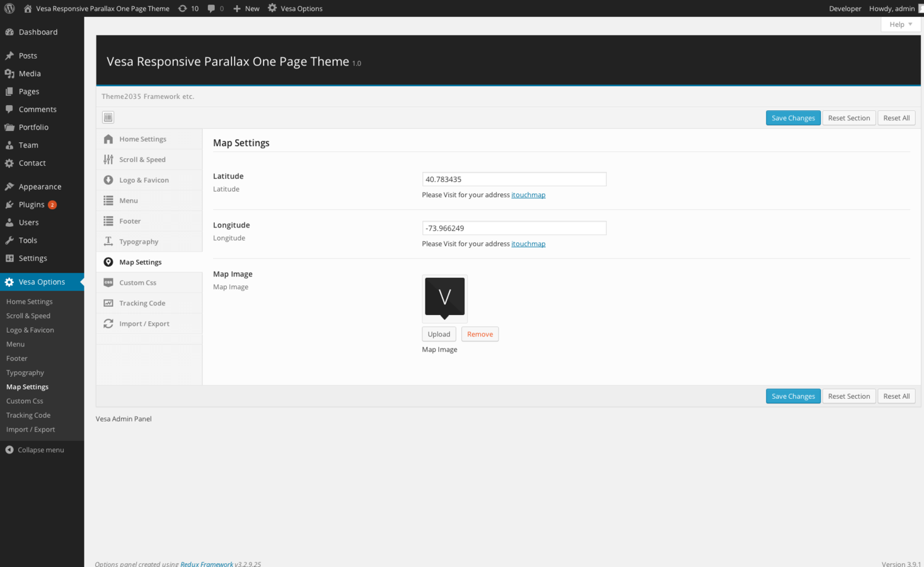Open the Menu tab in options panel
Screen dimensions: 924x567
pos(149,200)
